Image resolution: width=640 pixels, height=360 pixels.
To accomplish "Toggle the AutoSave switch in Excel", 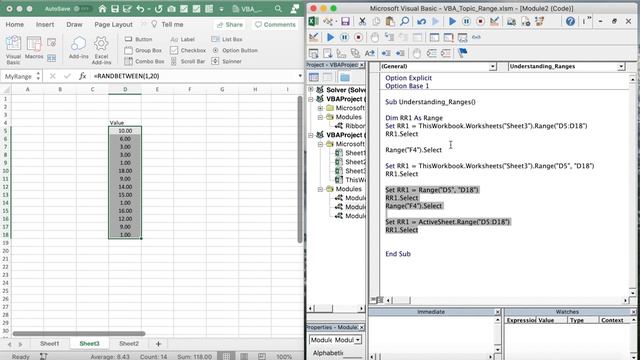I will coord(82,9).
